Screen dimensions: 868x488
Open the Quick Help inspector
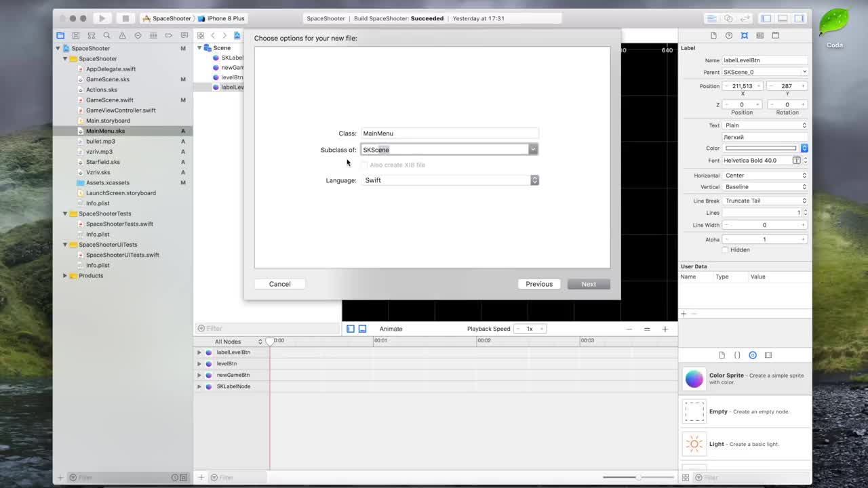(729, 35)
